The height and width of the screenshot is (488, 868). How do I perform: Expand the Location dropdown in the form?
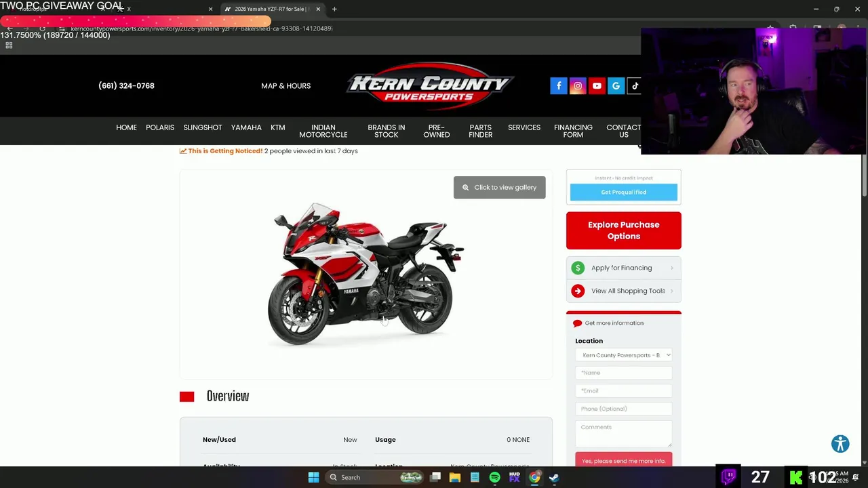pyautogui.click(x=624, y=355)
